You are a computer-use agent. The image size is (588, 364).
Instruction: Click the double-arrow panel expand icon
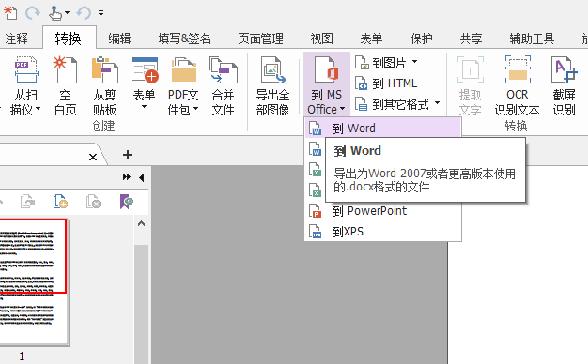click(x=127, y=177)
